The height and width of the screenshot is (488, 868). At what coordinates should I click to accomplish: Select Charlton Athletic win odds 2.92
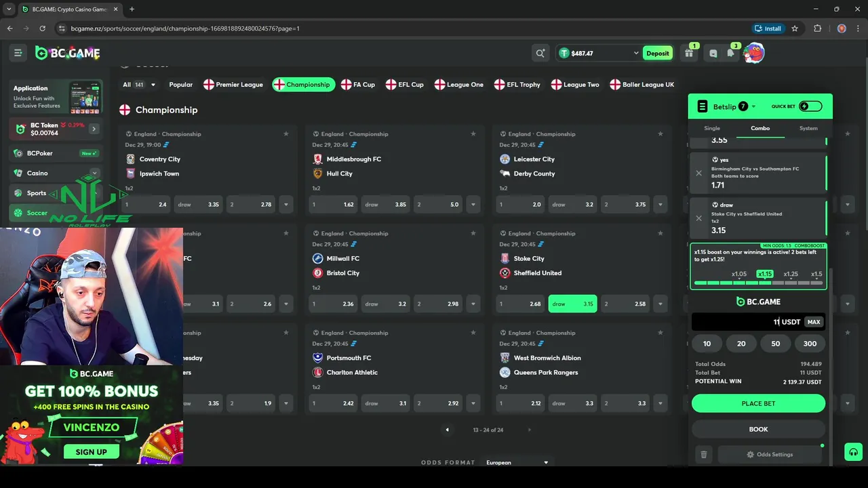437,403
